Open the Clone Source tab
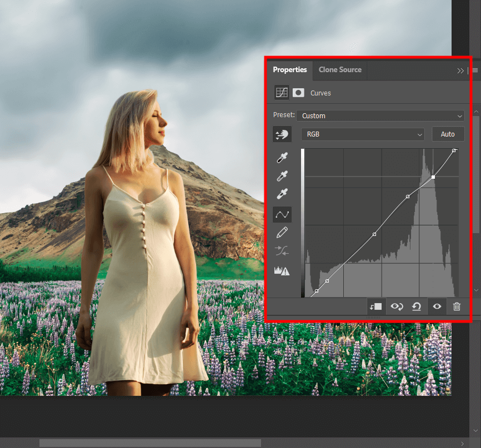The width and height of the screenshot is (481, 448). click(340, 70)
